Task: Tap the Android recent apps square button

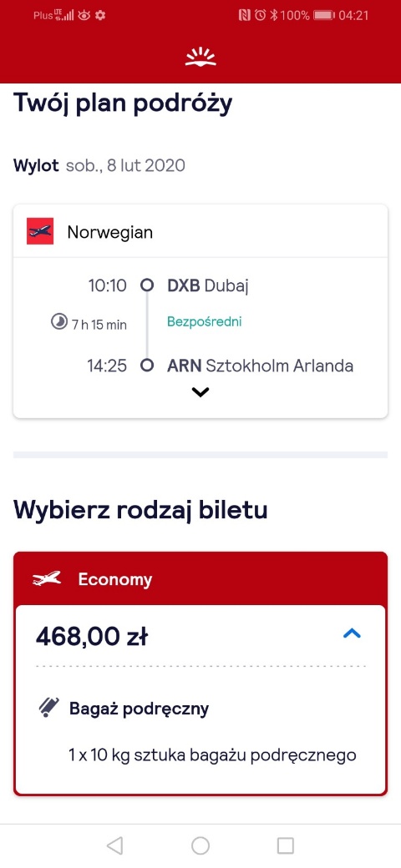Action: pyautogui.click(x=285, y=845)
